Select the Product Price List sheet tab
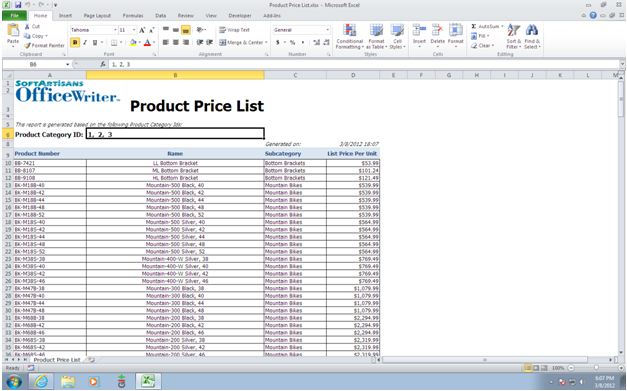 pos(57,360)
